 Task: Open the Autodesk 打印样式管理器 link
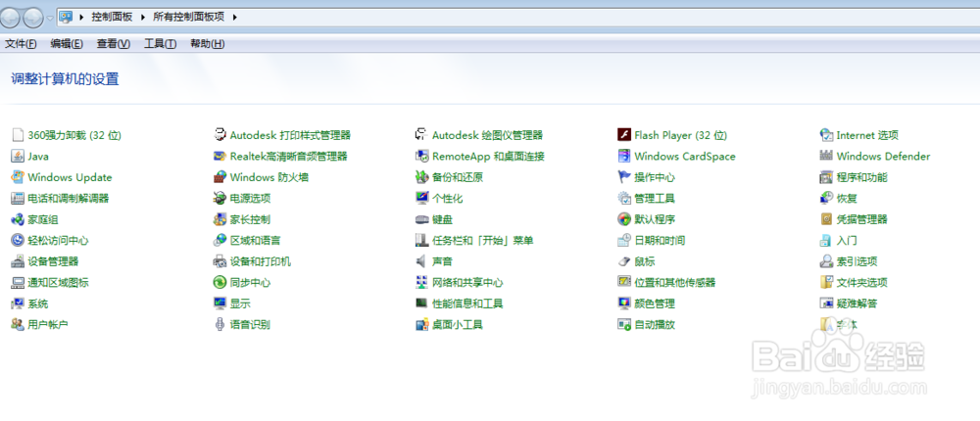point(290,135)
